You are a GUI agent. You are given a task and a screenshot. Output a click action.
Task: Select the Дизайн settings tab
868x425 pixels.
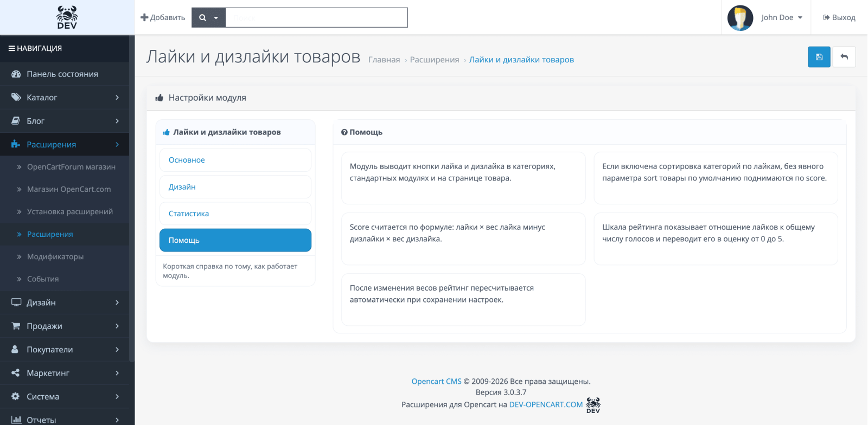(235, 186)
